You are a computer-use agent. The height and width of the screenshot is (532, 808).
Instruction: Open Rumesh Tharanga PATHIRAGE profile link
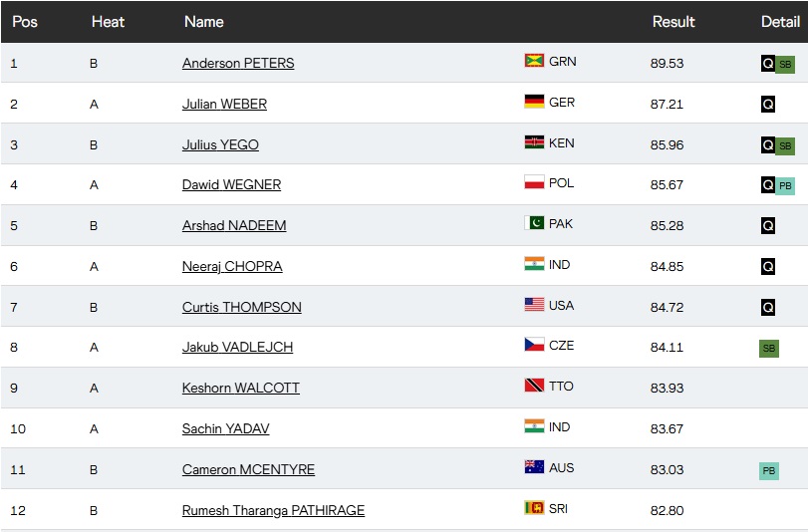[x=273, y=510]
